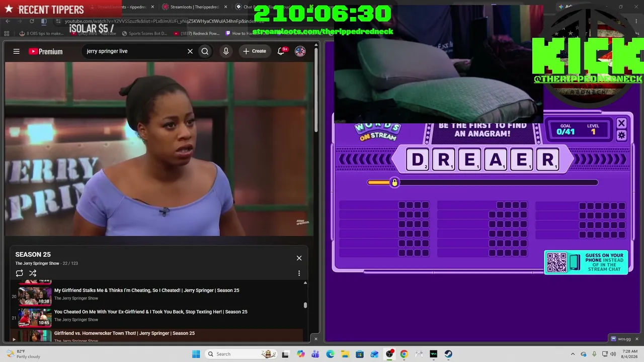
Task: Click the YouTube search magnifier button
Action: click(x=205, y=51)
